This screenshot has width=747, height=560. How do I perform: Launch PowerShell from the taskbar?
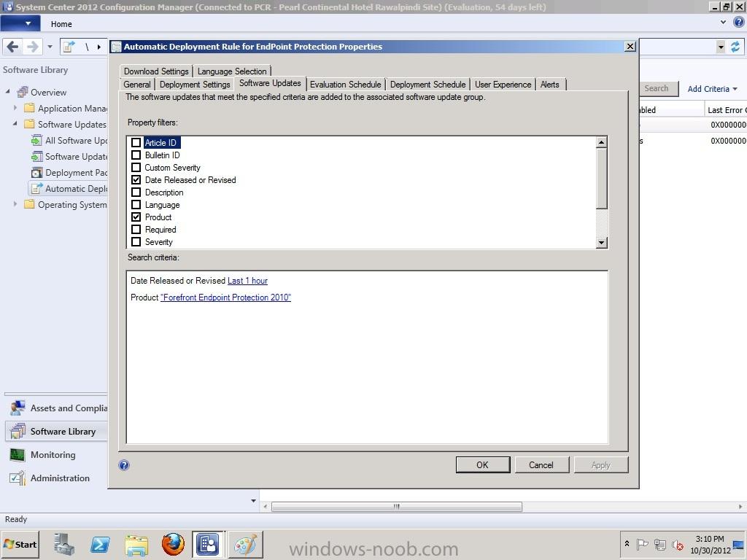(x=100, y=544)
